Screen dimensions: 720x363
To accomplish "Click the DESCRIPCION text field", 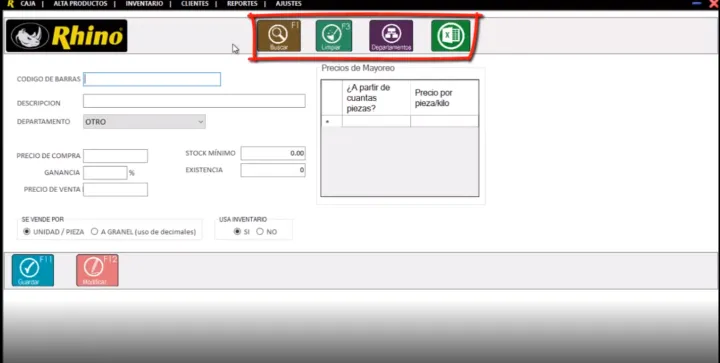I will [194, 101].
